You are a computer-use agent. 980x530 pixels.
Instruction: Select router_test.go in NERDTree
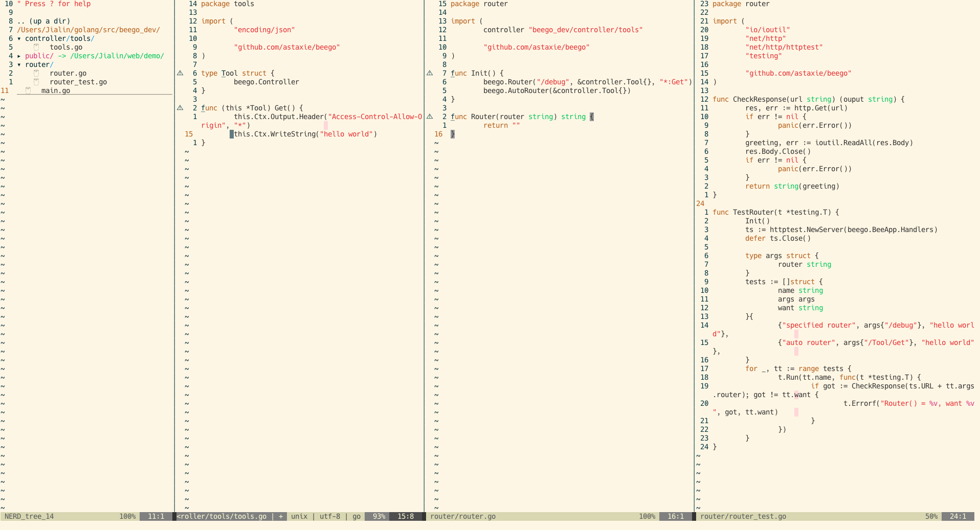pyautogui.click(x=78, y=82)
